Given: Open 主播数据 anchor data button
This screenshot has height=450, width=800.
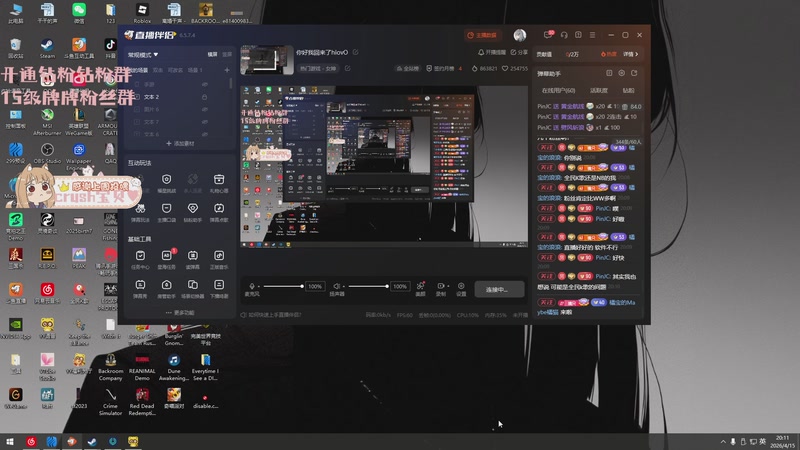Looking at the screenshot, I should point(482,35).
